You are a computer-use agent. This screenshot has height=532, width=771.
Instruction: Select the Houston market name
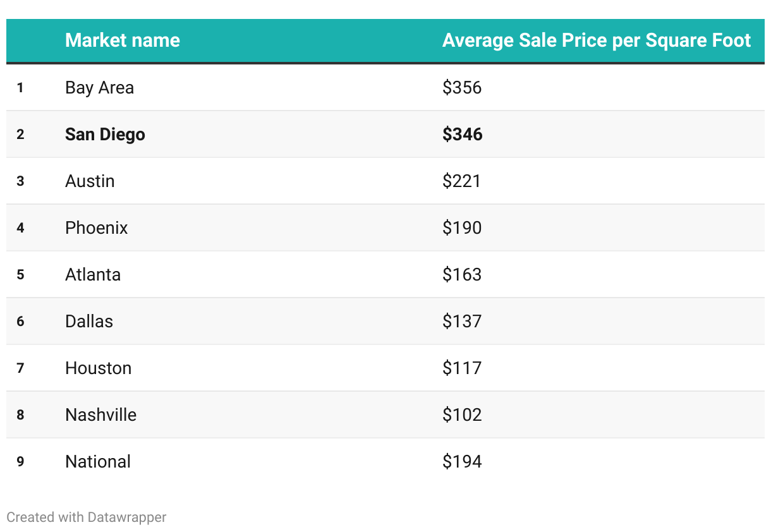[98, 368]
